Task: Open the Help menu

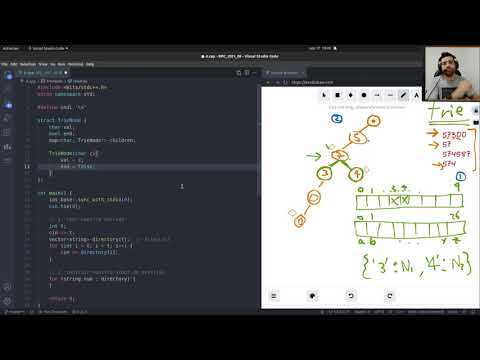Action: click(90, 64)
